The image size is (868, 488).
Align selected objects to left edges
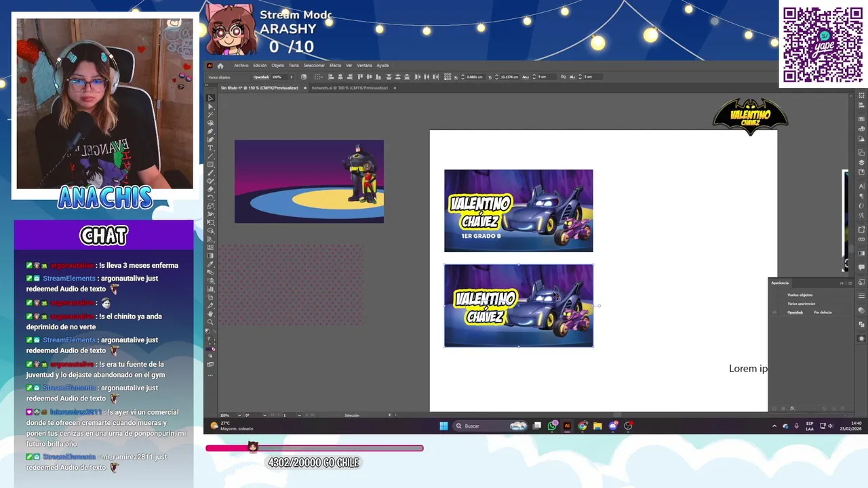[332, 77]
